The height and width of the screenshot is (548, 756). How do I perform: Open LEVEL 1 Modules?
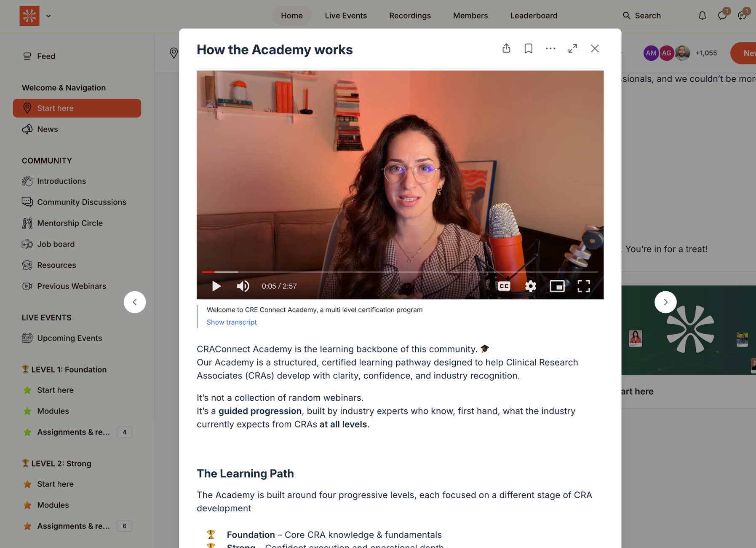click(77, 411)
